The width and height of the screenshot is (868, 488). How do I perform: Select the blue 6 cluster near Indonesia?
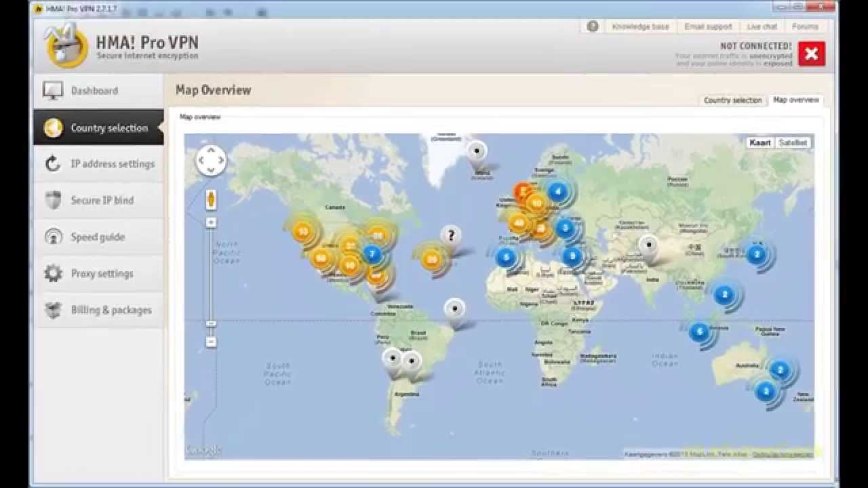[699, 331]
